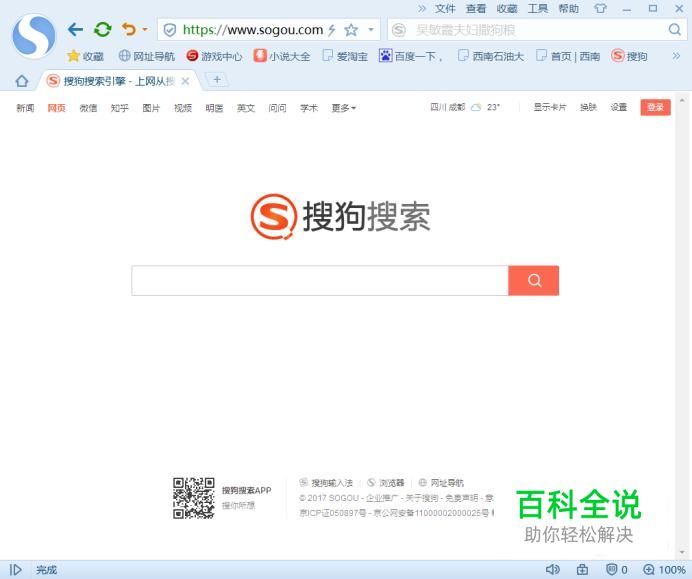The height and width of the screenshot is (579, 692).
Task: Open 网址导航 bookmark
Action: (147, 56)
